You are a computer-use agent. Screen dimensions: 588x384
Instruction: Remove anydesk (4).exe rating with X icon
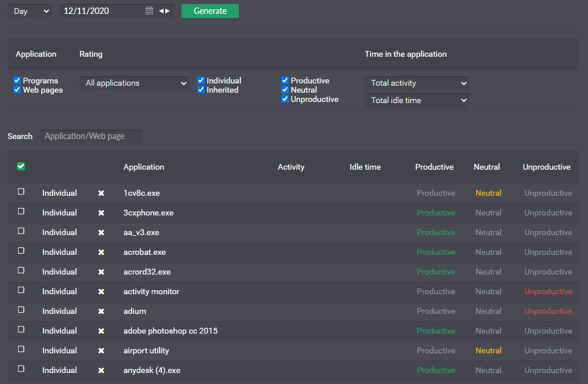pyautogui.click(x=101, y=371)
